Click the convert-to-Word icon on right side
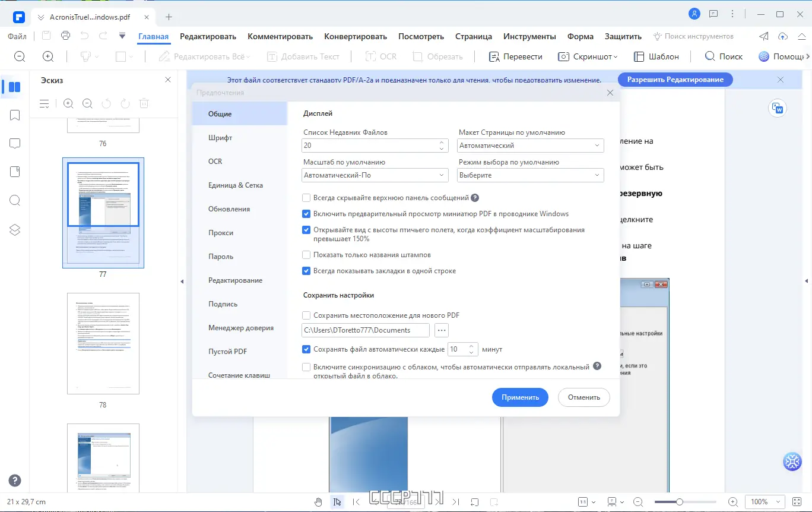The height and width of the screenshot is (512, 812). tap(777, 108)
